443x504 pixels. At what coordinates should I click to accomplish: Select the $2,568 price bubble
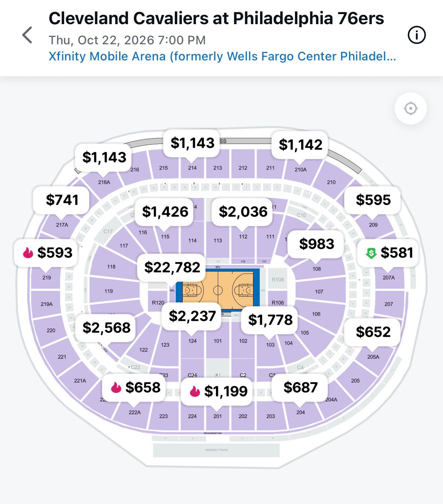click(x=106, y=328)
